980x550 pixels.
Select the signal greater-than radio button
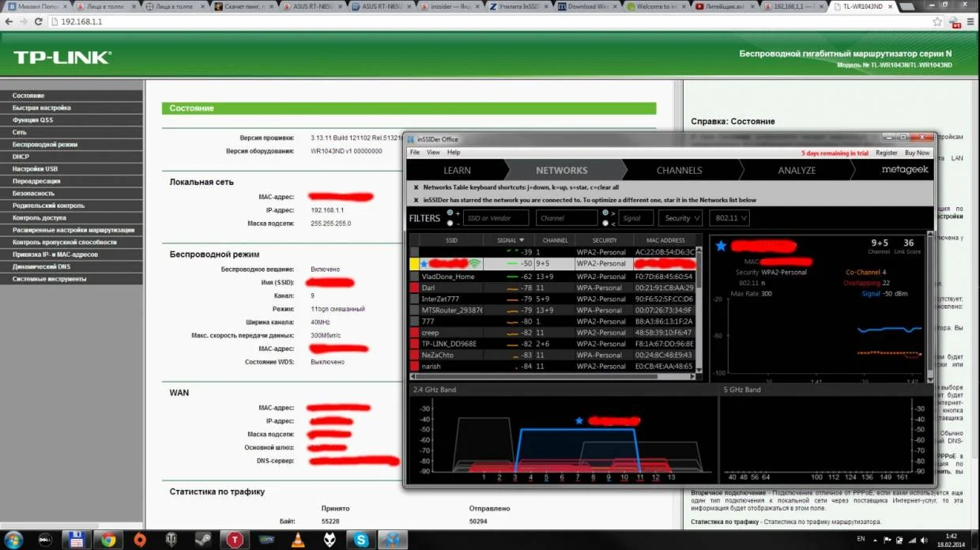click(x=605, y=213)
